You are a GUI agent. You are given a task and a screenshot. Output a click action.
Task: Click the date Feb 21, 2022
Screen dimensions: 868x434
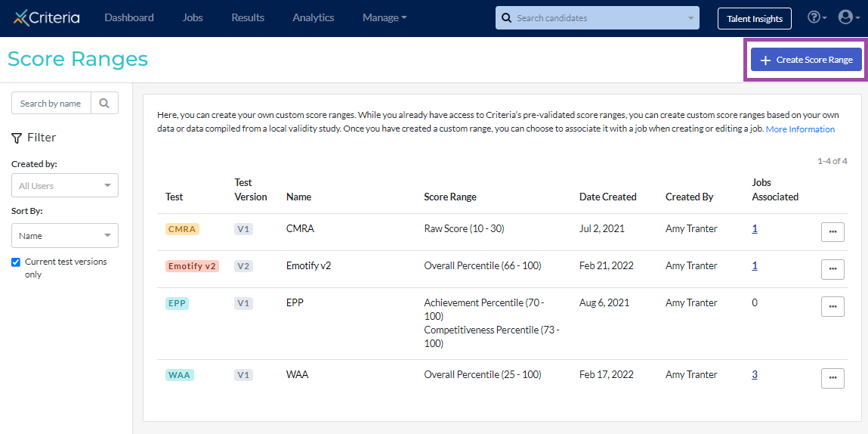(607, 265)
